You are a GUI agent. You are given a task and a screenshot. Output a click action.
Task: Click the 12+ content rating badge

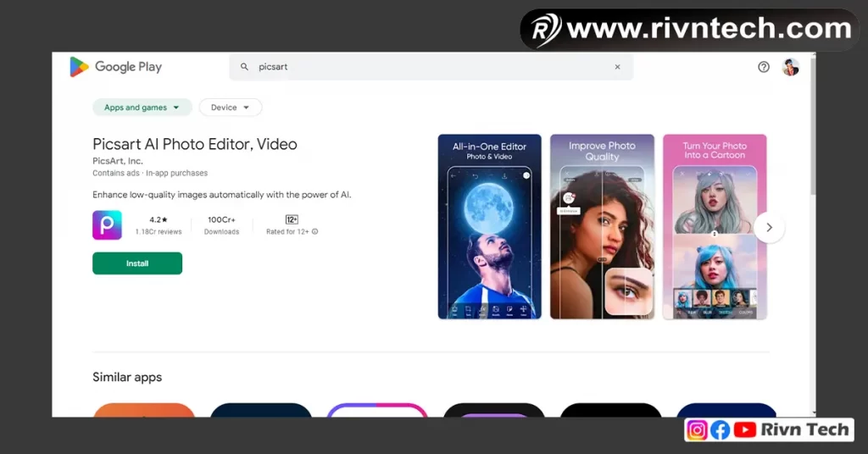[292, 219]
